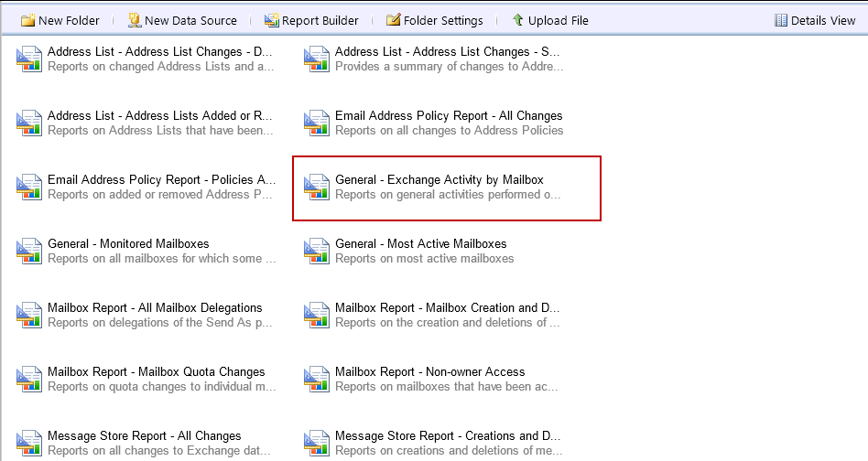
Task: Click report icon for Mailbox Quota Changes
Action: click(x=29, y=380)
